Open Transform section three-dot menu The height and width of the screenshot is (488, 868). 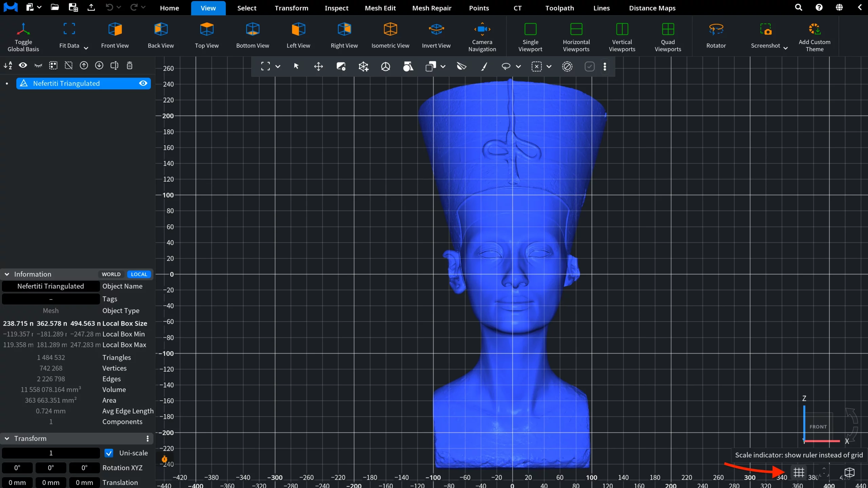click(x=147, y=439)
